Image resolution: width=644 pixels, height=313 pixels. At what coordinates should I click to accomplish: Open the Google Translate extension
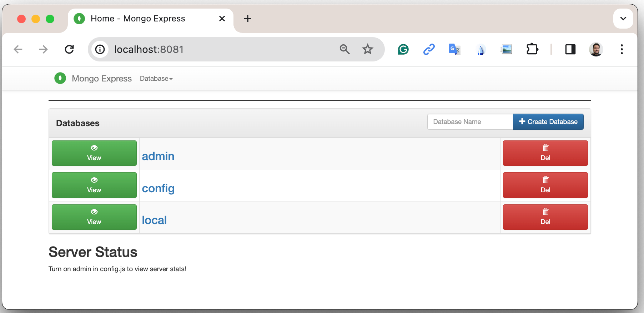pos(454,49)
